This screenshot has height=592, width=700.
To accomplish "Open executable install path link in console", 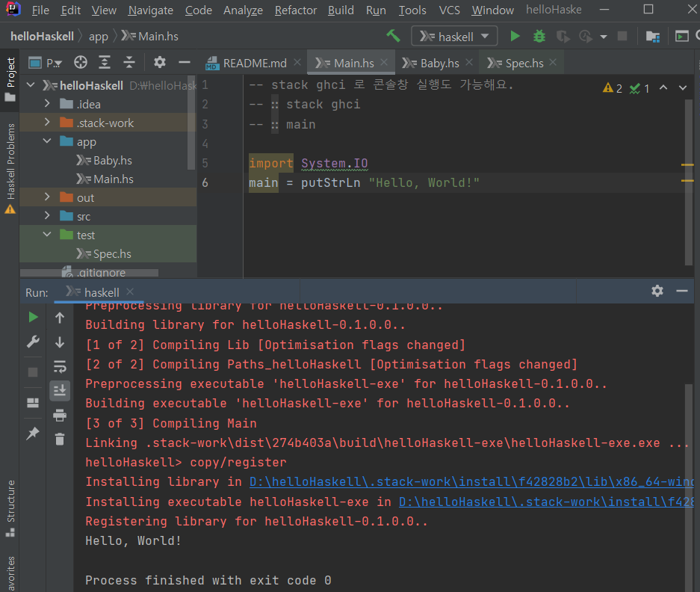I will coord(546,502).
